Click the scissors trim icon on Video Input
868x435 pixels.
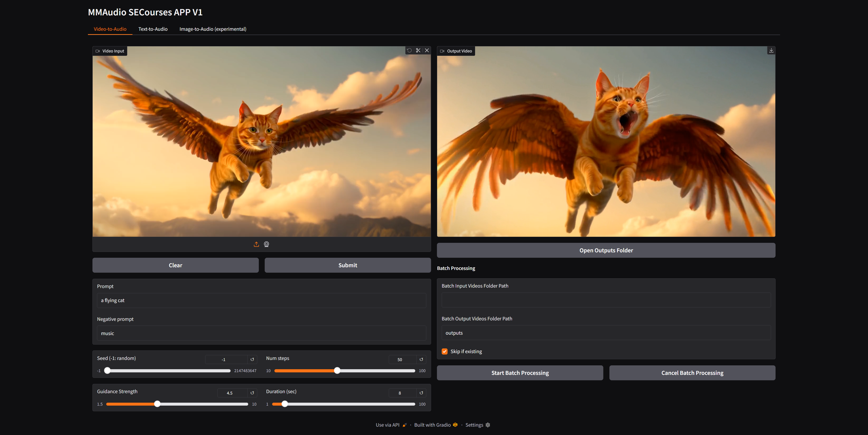coord(418,51)
